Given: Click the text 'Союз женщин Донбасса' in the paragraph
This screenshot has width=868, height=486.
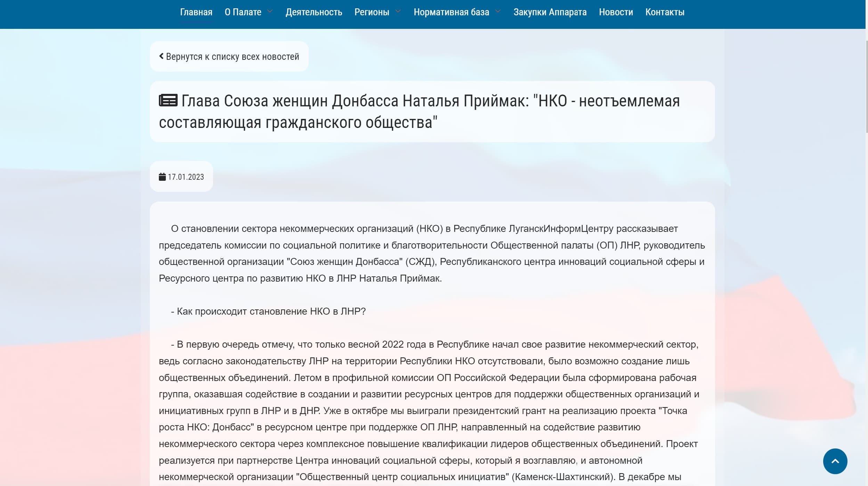Looking at the screenshot, I should (345, 262).
